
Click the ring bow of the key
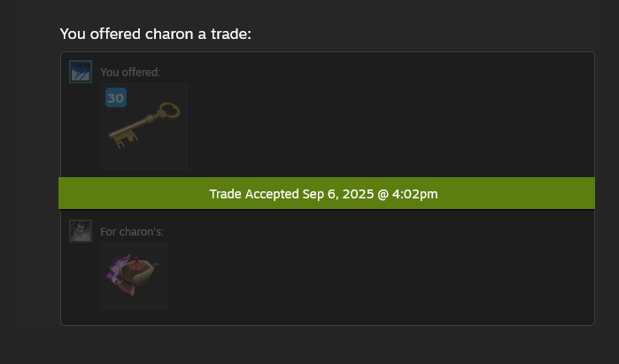170,111
